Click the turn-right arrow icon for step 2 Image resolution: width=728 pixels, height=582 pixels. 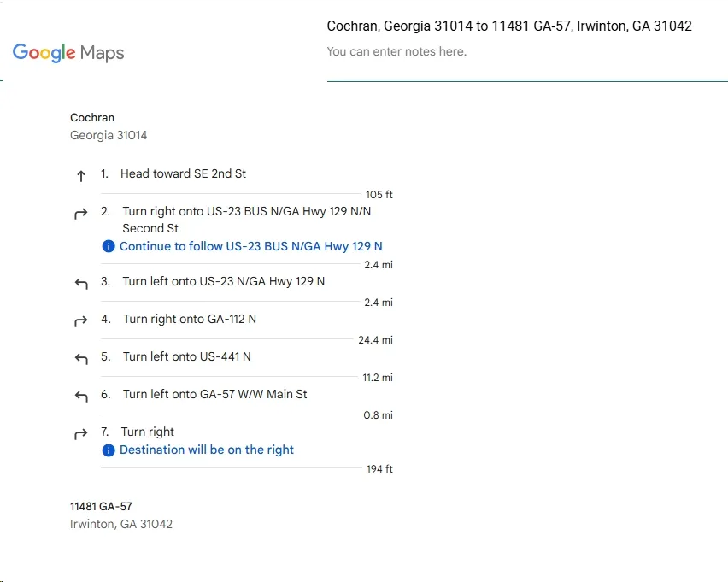click(x=81, y=214)
